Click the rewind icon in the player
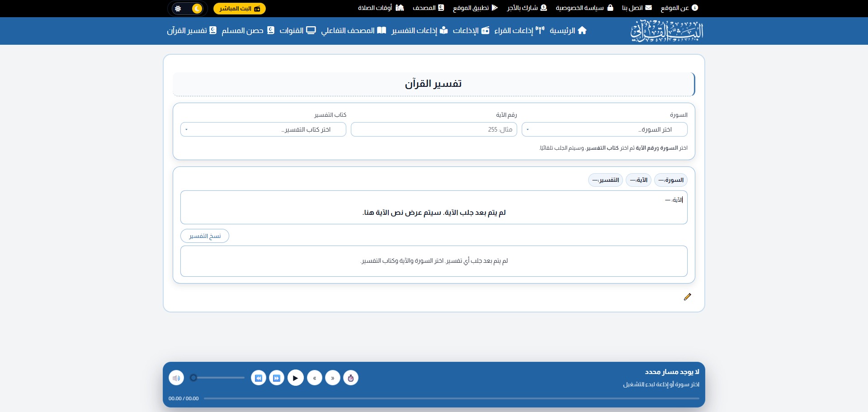The height and width of the screenshot is (412, 868). point(258,378)
